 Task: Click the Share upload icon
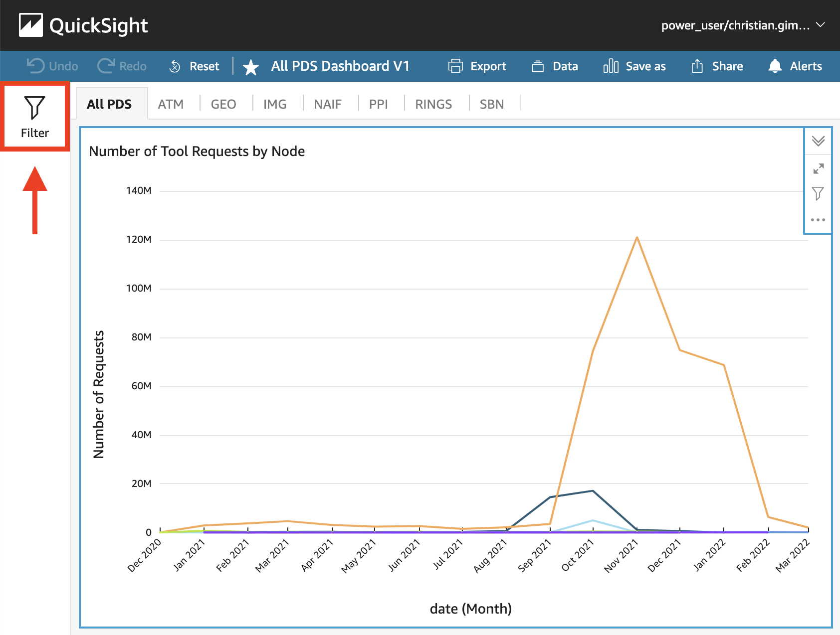pos(697,66)
